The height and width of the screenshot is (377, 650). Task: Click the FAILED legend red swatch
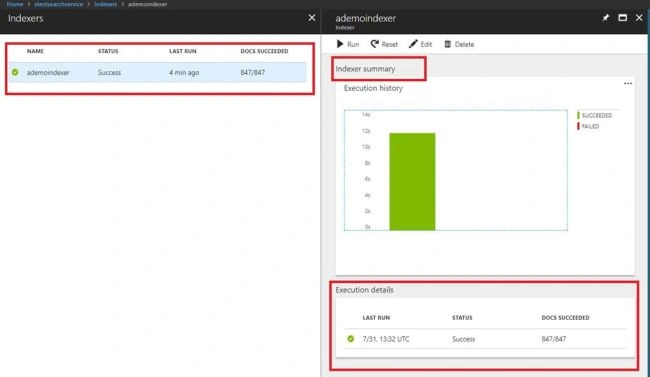578,126
